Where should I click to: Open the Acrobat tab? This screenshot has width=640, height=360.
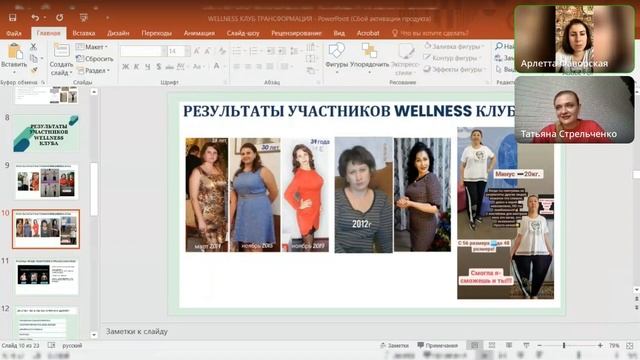pos(368,33)
